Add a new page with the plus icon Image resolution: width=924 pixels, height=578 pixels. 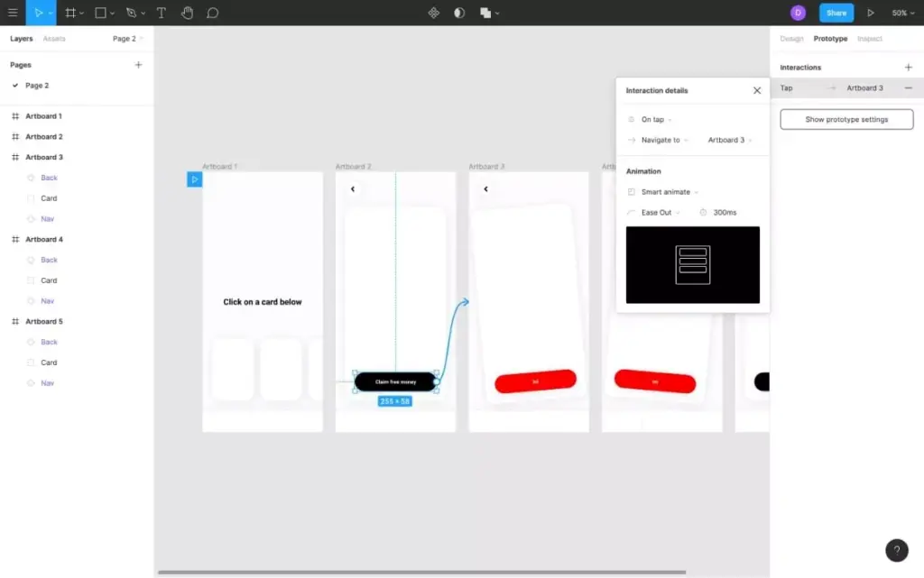[x=138, y=64]
